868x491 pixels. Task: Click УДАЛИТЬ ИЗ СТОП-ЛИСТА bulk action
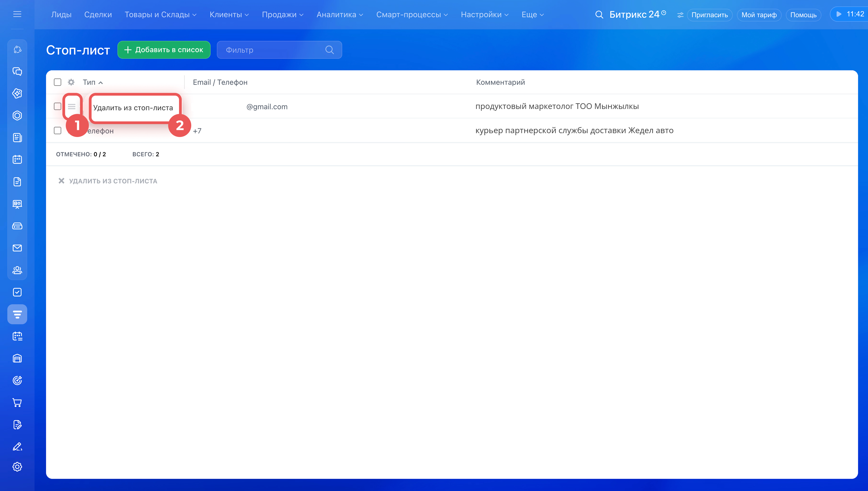(x=108, y=181)
